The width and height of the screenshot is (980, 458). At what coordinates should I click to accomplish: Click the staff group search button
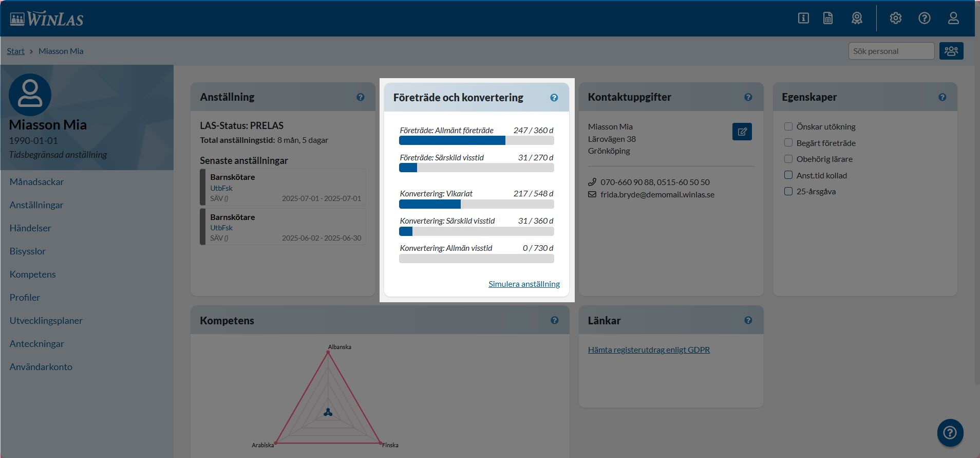coord(951,51)
